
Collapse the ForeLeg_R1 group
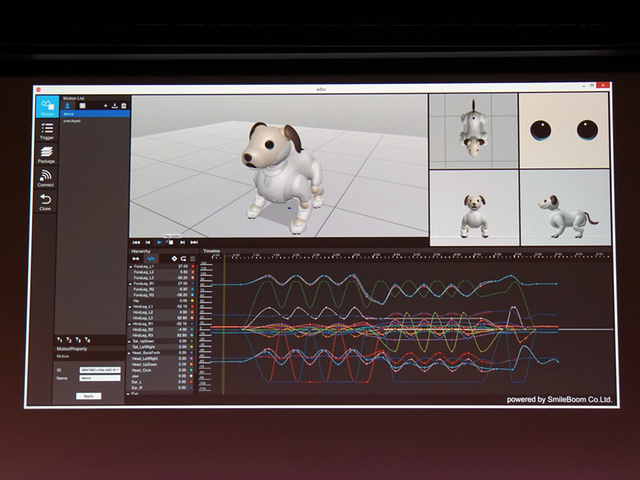coord(131,284)
